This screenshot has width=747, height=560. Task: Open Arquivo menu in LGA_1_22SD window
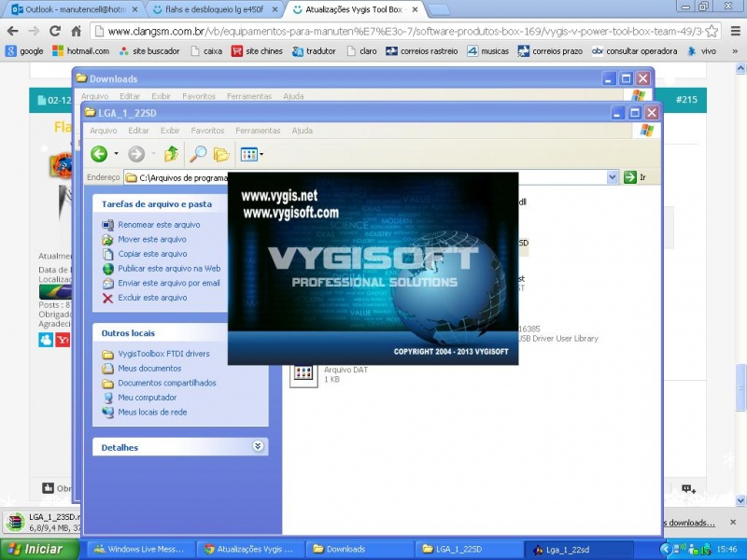(104, 131)
